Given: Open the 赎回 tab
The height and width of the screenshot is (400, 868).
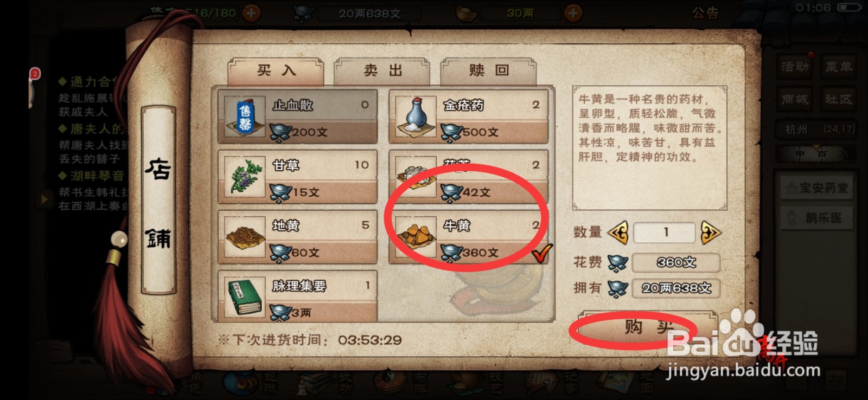Looking at the screenshot, I should tap(489, 71).
